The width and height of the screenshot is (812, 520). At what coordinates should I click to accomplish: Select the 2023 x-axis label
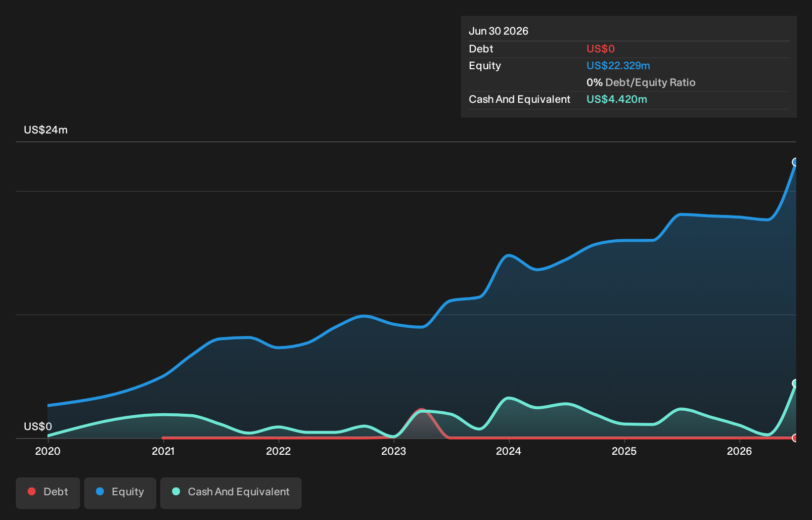394,451
